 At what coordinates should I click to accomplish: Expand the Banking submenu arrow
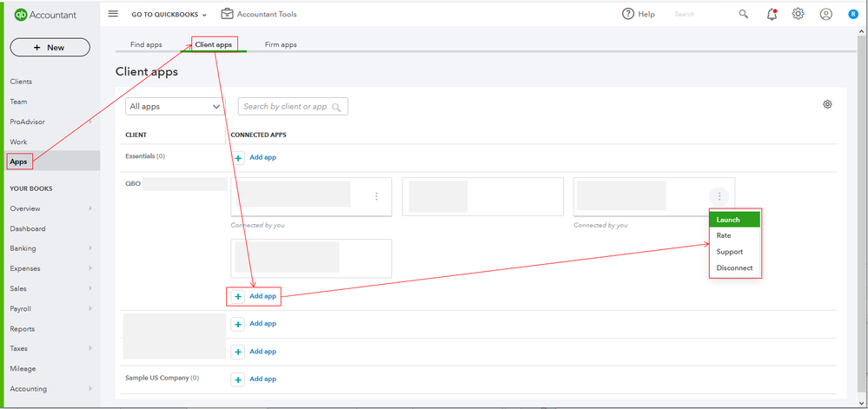click(89, 248)
